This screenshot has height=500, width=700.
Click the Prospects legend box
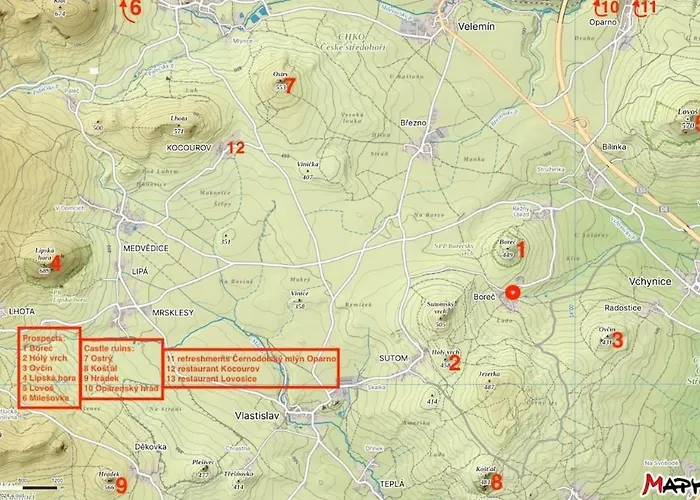tap(49, 367)
